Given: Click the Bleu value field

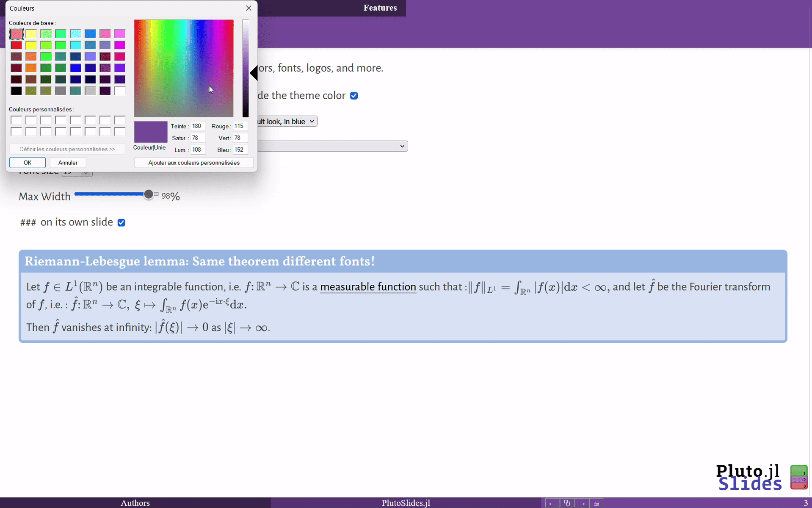Looking at the screenshot, I should pos(240,150).
